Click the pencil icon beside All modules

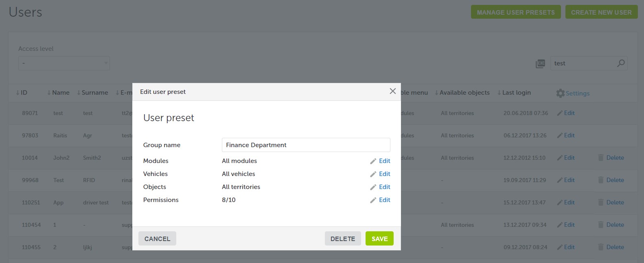tap(373, 161)
